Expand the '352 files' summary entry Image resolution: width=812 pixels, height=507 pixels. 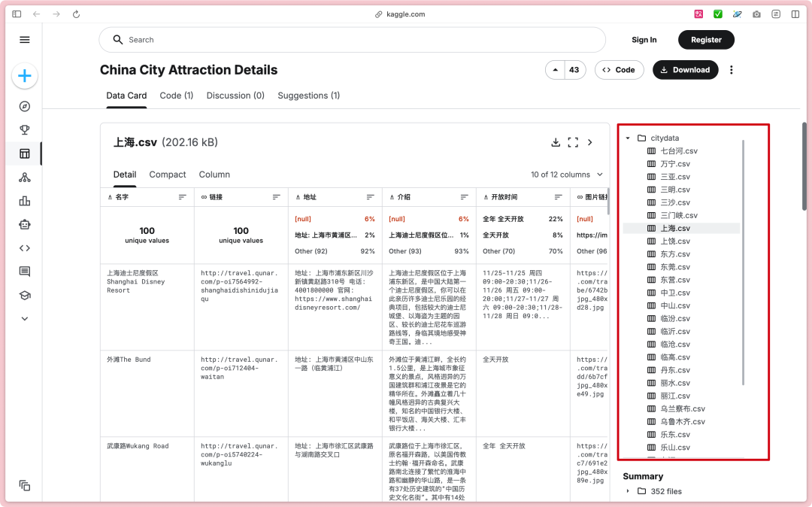click(629, 490)
